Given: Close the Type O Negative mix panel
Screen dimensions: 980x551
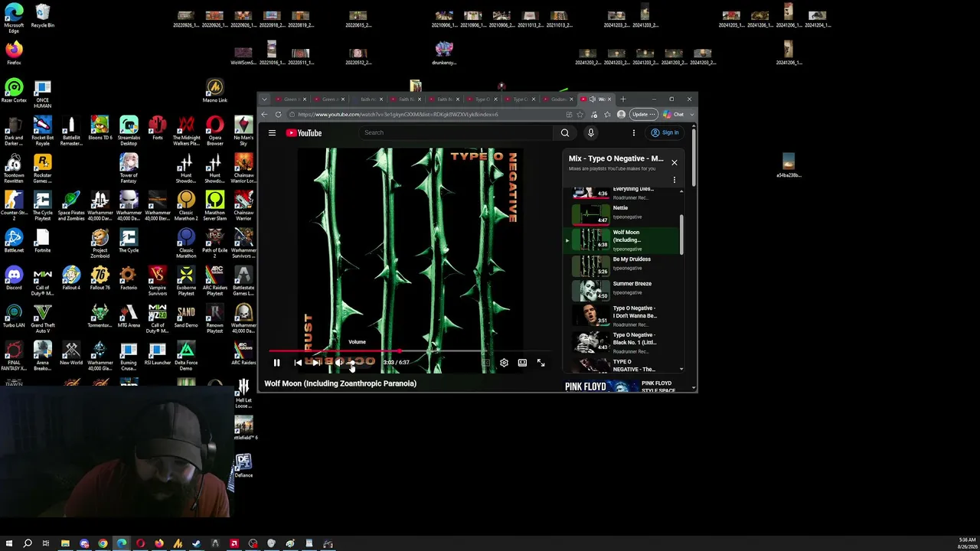Looking at the screenshot, I should pyautogui.click(x=675, y=162).
